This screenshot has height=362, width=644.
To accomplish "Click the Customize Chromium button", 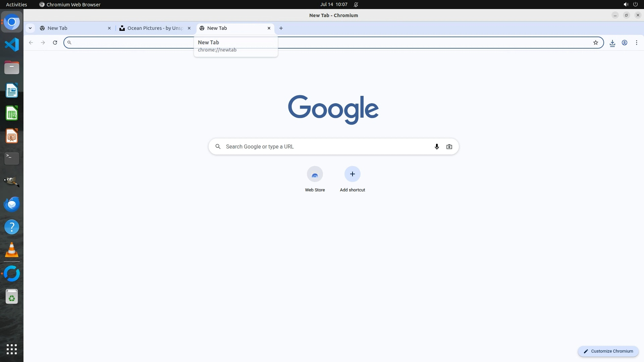I will (608, 351).
